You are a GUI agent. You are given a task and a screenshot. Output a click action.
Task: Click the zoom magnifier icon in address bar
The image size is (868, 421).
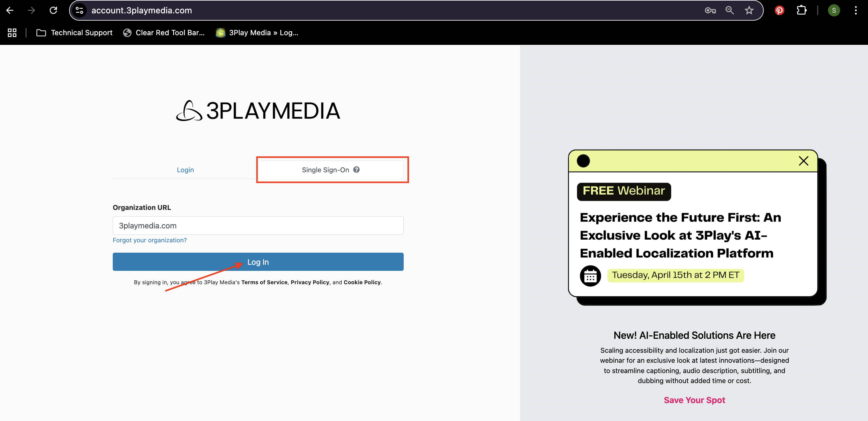click(729, 10)
